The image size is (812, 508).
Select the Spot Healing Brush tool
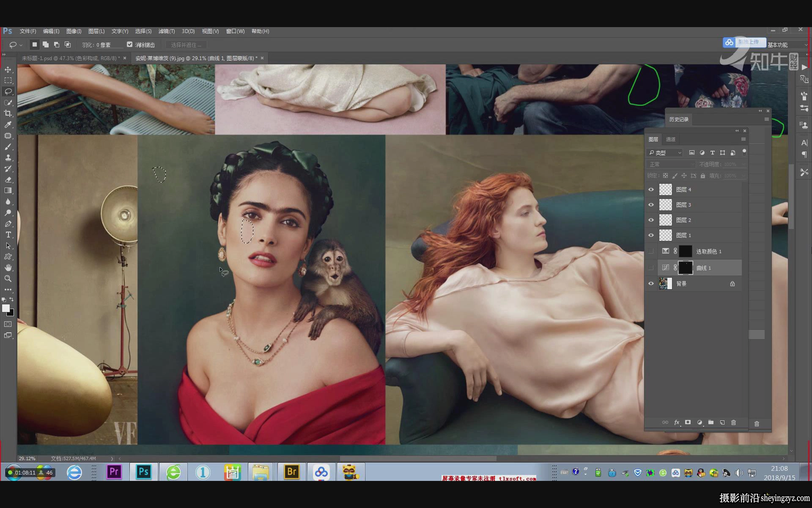pos(8,136)
